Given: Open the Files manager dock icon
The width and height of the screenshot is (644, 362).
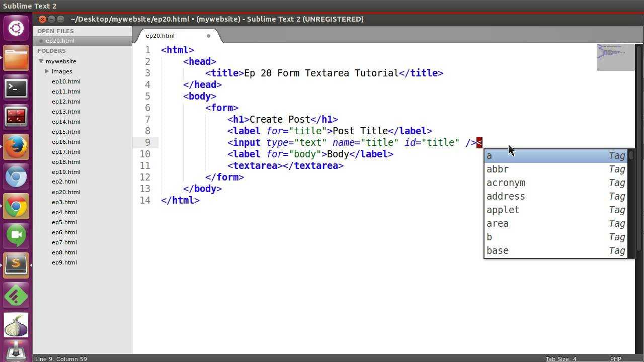Looking at the screenshot, I should (x=16, y=58).
